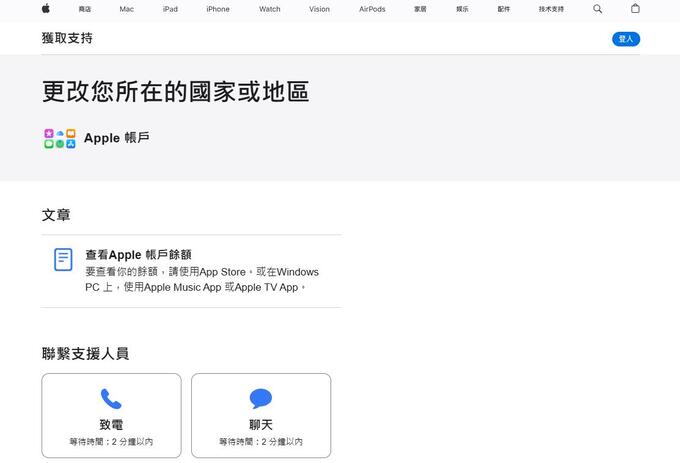
Task: Open the AirPods menu item
Action: click(372, 9)
